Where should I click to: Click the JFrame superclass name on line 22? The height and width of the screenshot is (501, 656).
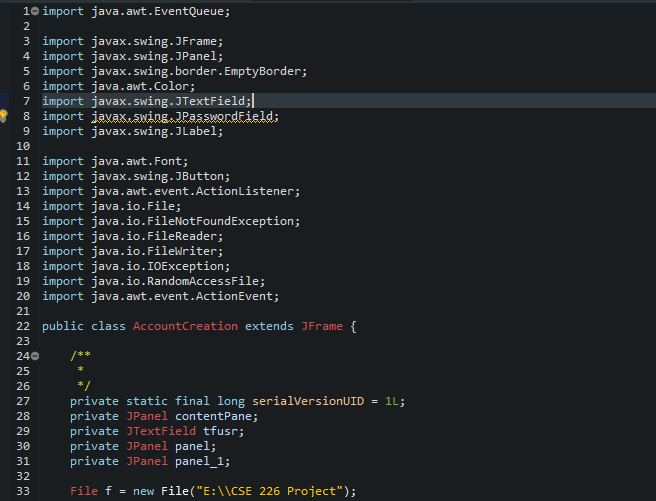pos(322,326)
